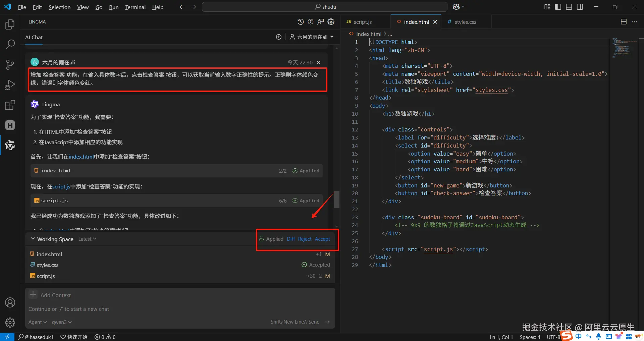Toggle the bottom panel layout button
This screenshot has width=644, height=341.
coord(569,7)
